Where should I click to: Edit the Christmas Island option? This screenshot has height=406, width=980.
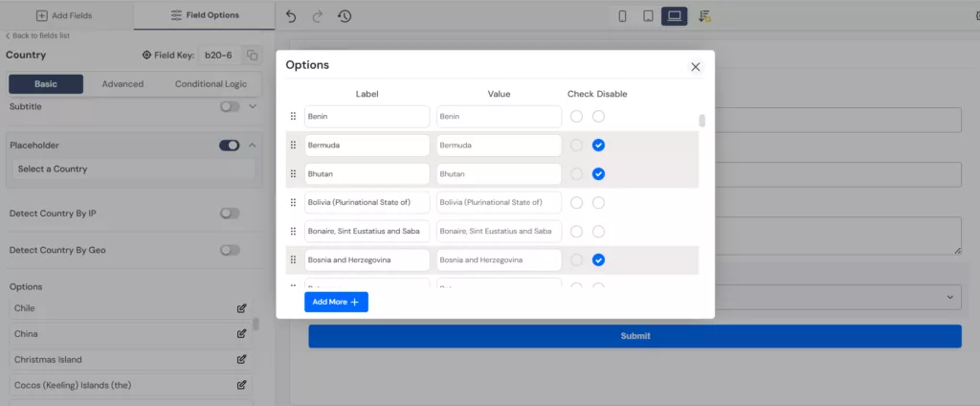[x=241, y=359]
